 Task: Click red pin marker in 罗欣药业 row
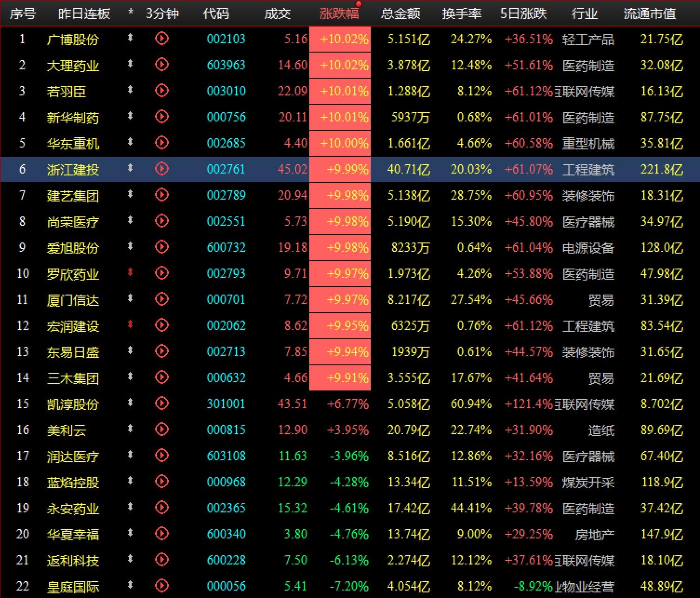tap(130, 272)
